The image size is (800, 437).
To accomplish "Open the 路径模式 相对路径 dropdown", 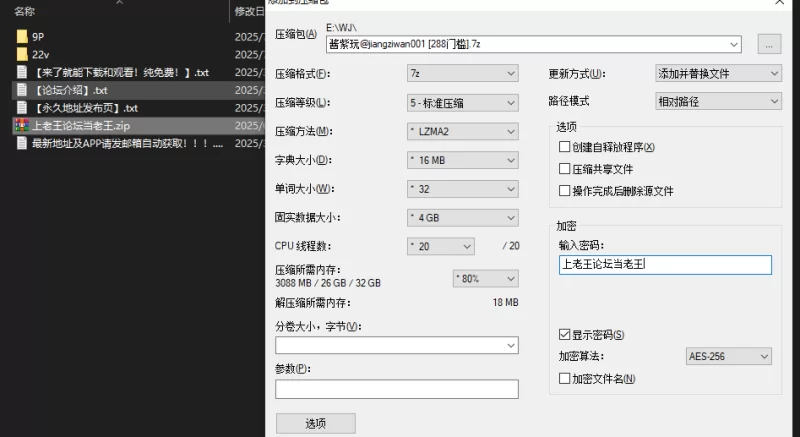I will pyautogui.click(x=718, y=101).
